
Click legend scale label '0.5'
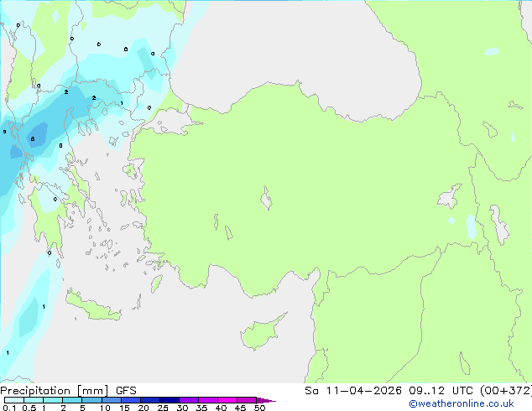(29, 408)
